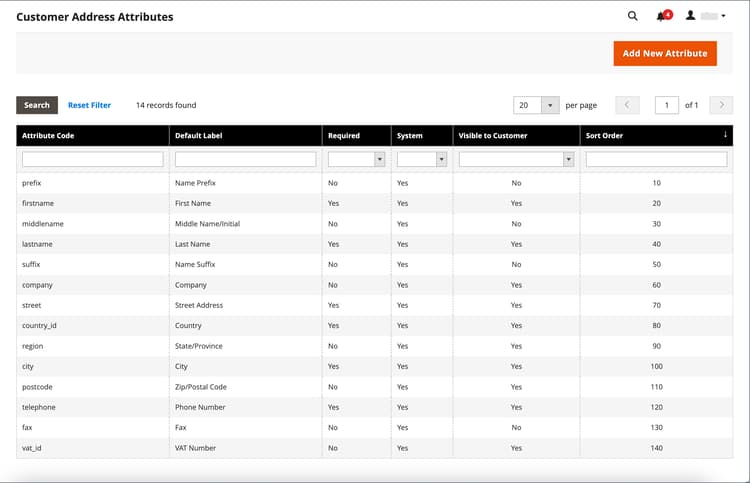The image size is (750, 483).
Task: Expand the account menu caret
Action: click(x=723, y=16)
